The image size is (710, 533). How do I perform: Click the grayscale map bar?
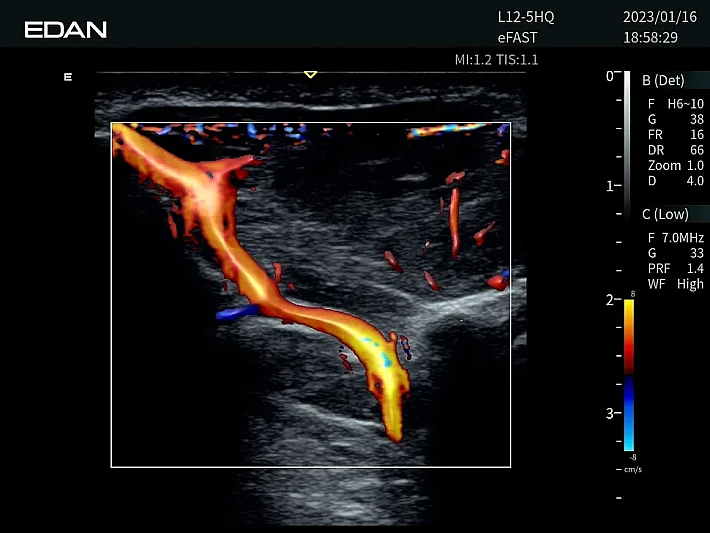[x=627, y=140]
